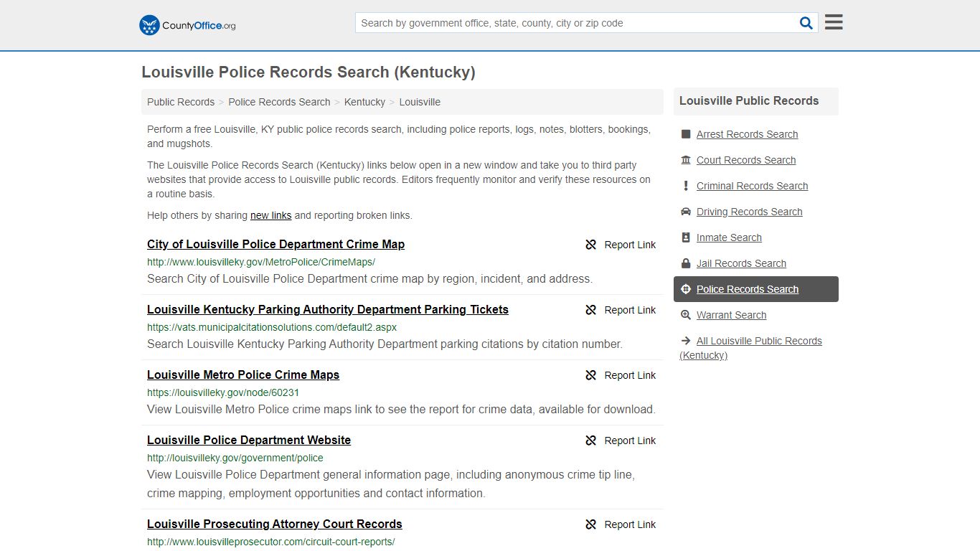Click URL louisvilleky.gov/government/police
980x551 pixels.
pyautogui.click(x=235, y=458)
